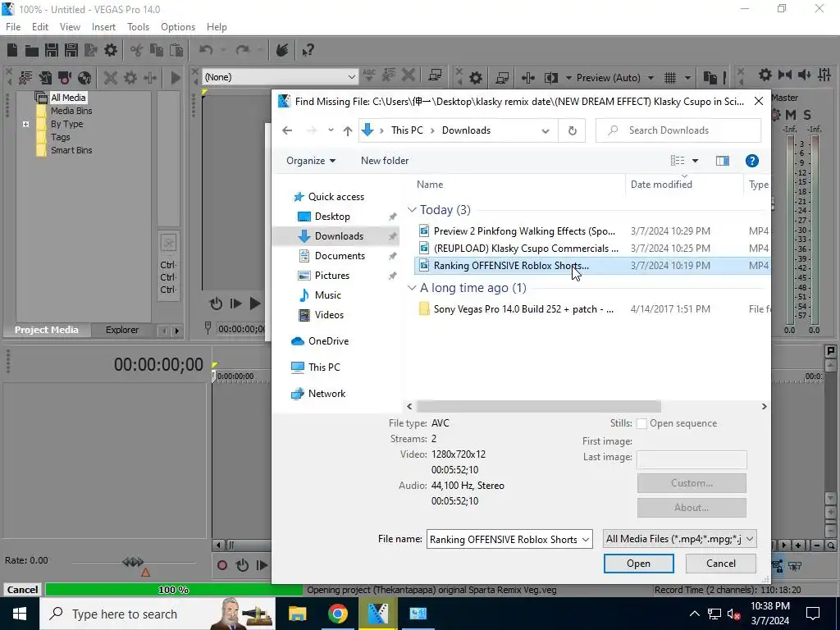Click the What's This help cursor icon

point(308,50)
